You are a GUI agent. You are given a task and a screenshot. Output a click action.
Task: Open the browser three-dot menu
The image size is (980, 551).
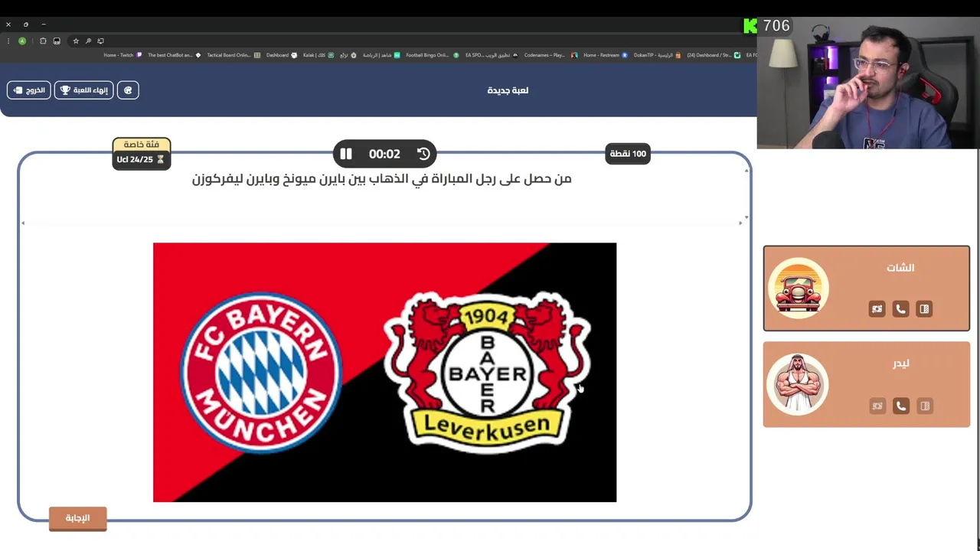pos(8,41)
